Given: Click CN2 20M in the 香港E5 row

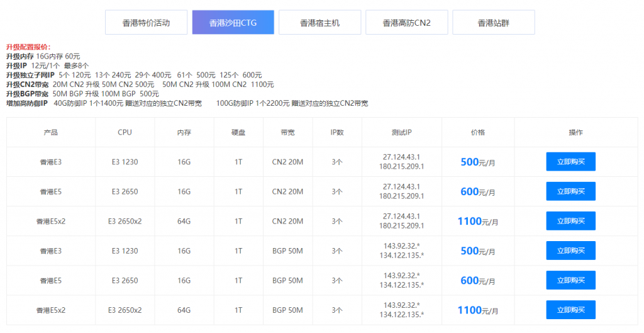Looking at the screenshot, I should [287, 191].
